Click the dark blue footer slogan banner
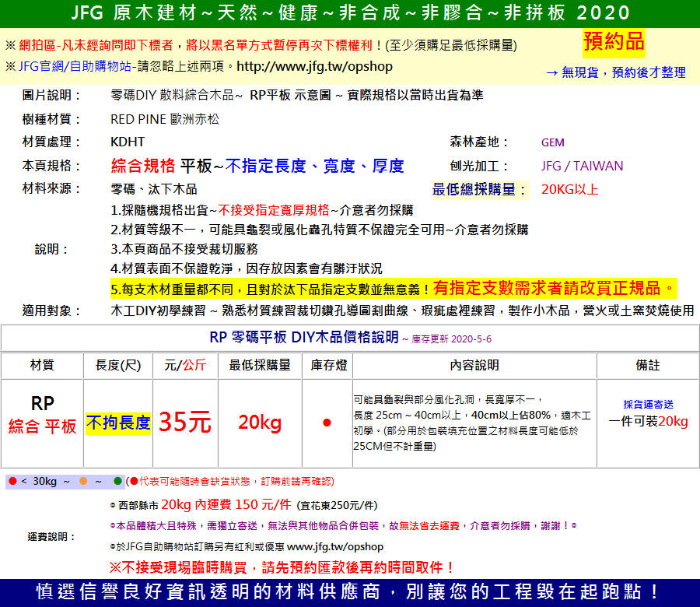This screenshot has width=700, height=607. (x=350, y=593)
